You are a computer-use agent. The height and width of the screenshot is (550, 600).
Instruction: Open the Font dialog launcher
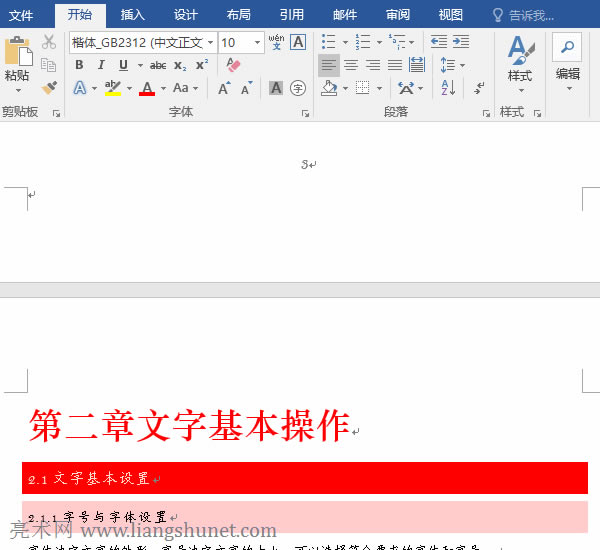click(305, 113)
